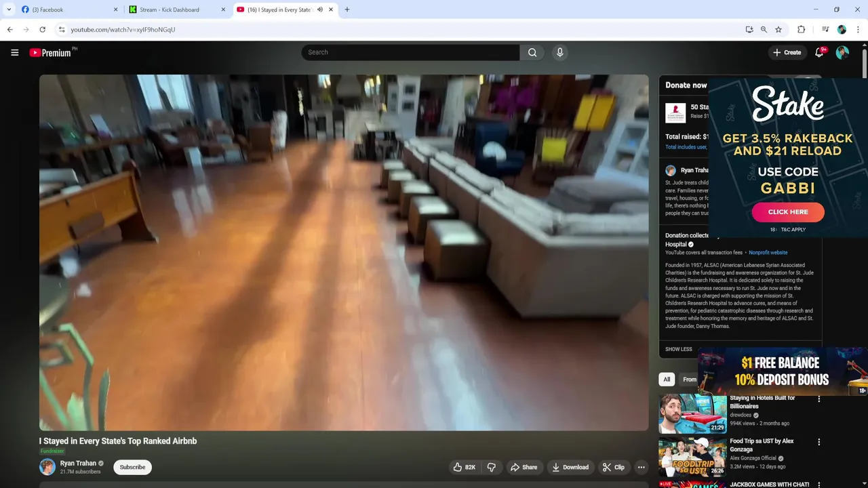Open drewdoes channel name
Screen dimensions: 868x488
tap(741, 415)
